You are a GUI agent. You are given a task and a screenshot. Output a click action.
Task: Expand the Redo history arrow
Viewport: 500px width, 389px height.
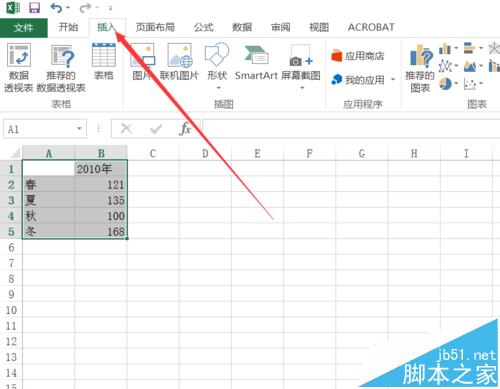click(x=97, y=7)
